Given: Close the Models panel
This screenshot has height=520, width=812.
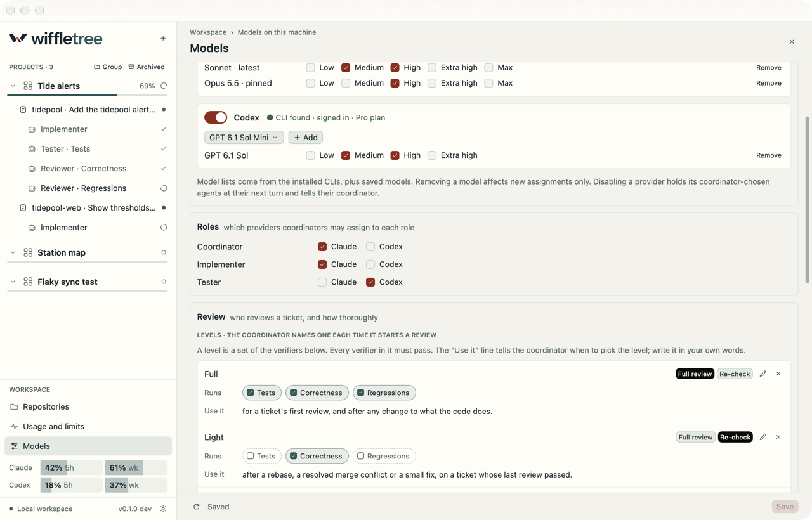Looking at the screenshot, I should tap(792, 42).
